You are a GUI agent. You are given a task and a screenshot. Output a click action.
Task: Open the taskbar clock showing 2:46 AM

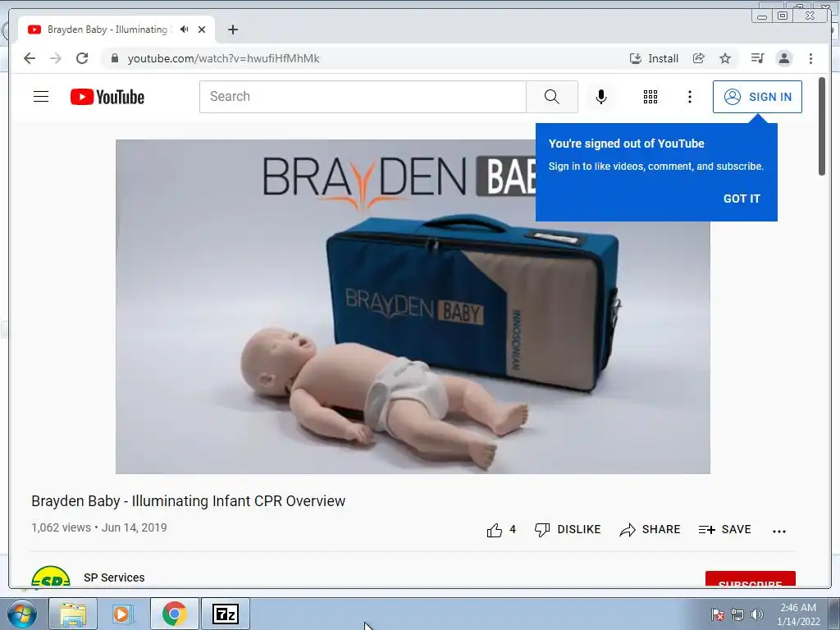pos(798,614)
